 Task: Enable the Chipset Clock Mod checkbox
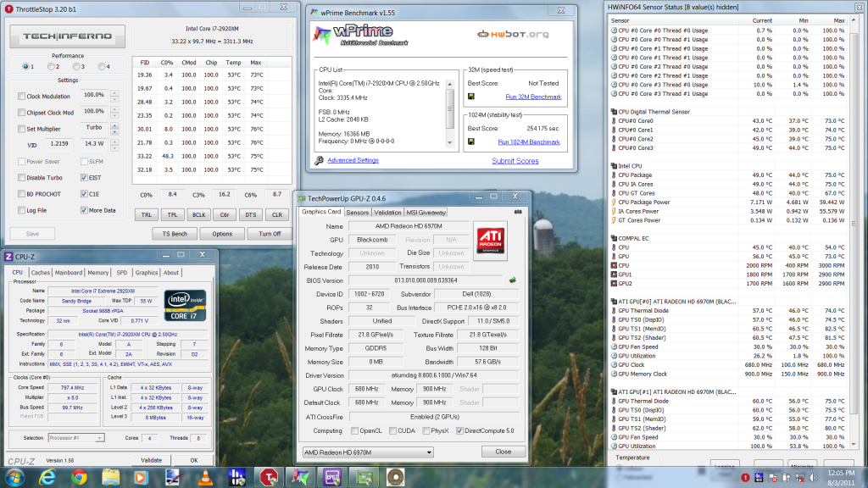point(21,113)
